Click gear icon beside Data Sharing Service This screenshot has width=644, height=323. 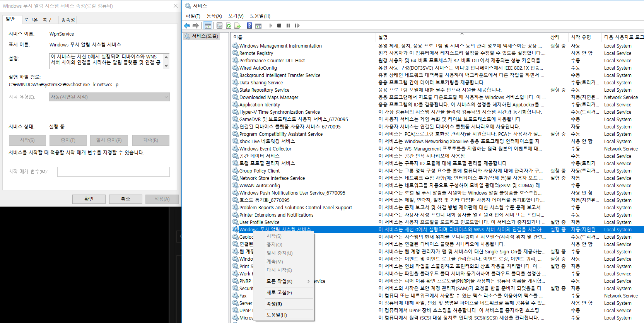pyautogui.click(x=235, y=82)
